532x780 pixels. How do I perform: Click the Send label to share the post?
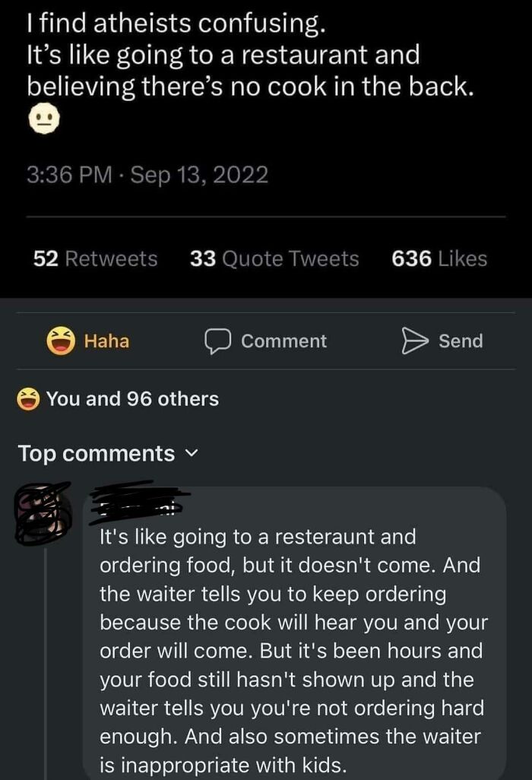460,341
